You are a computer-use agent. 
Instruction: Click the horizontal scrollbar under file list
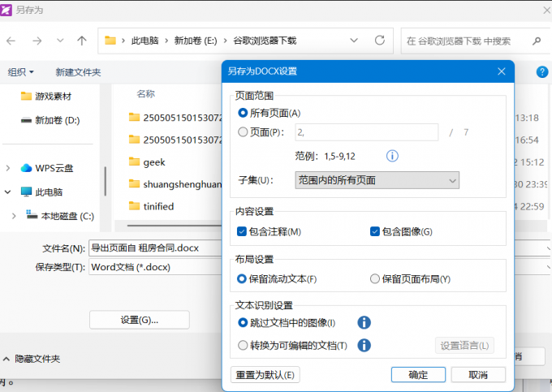[175, 225]
